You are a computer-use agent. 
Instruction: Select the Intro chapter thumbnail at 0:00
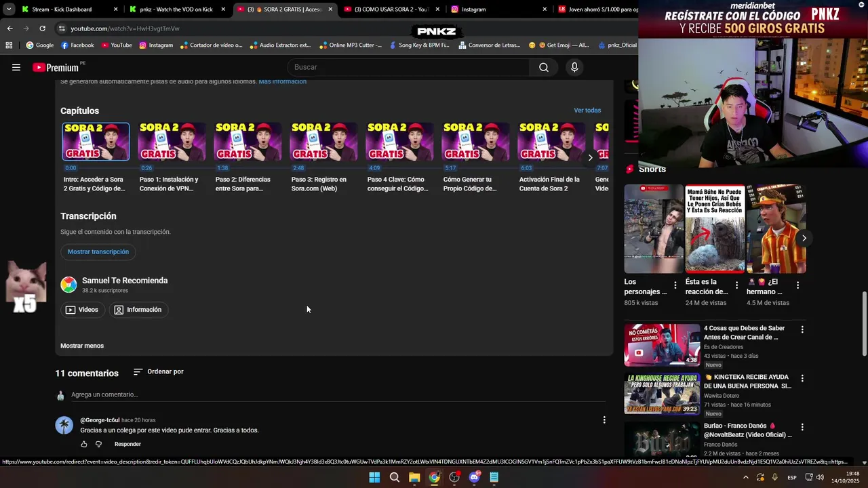tap(96, 142)
